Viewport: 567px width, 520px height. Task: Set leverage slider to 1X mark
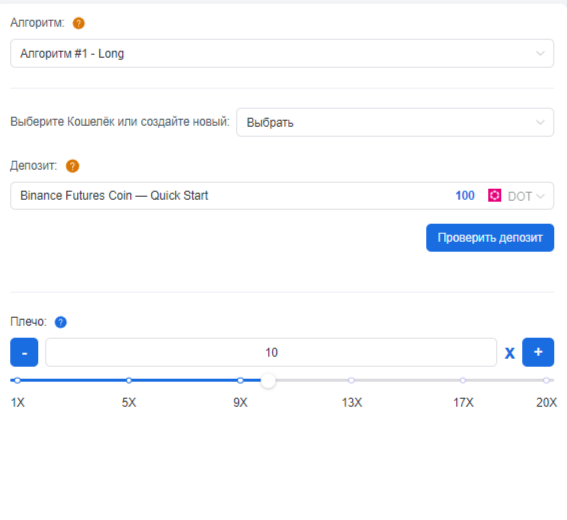pos(17,380)
